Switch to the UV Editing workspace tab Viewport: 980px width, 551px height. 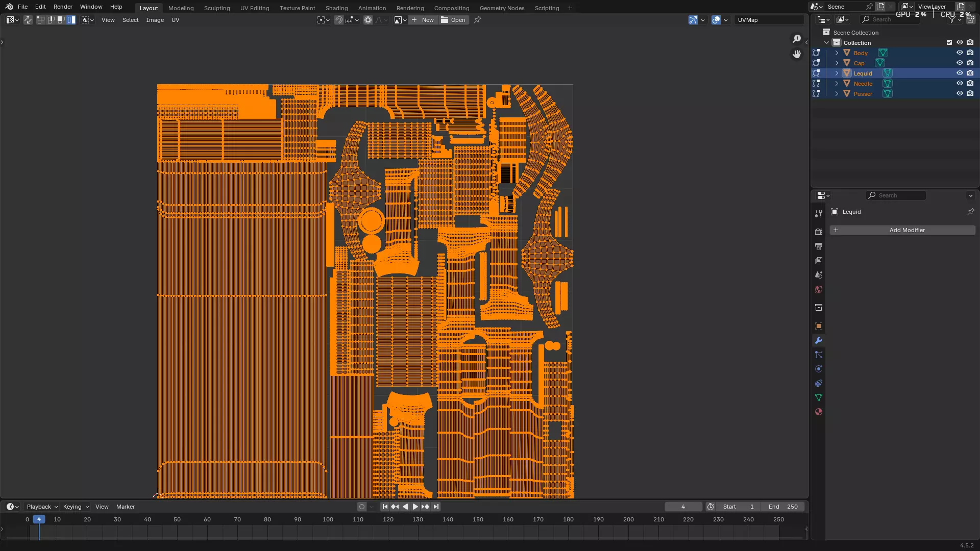coord(255,8)
